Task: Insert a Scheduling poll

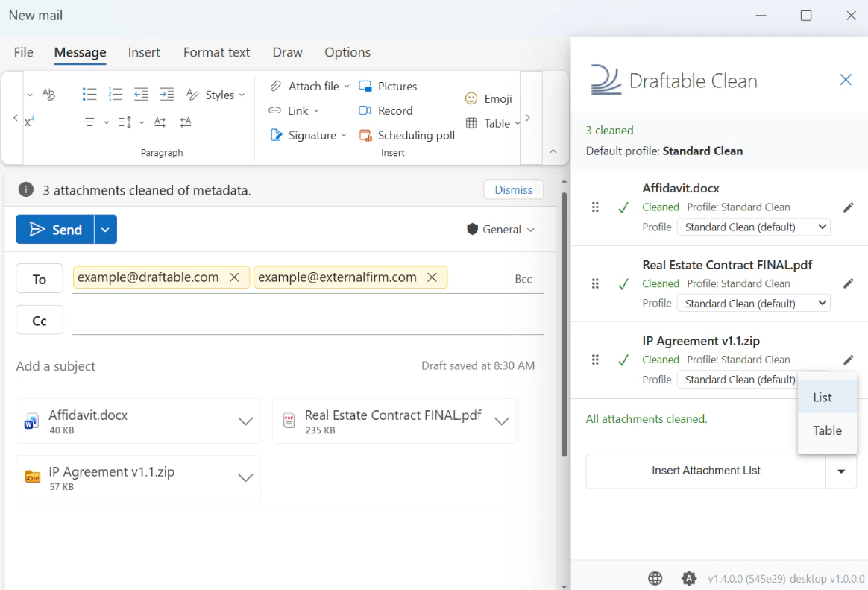Action: pyautogui.click(x=407, y=135)
